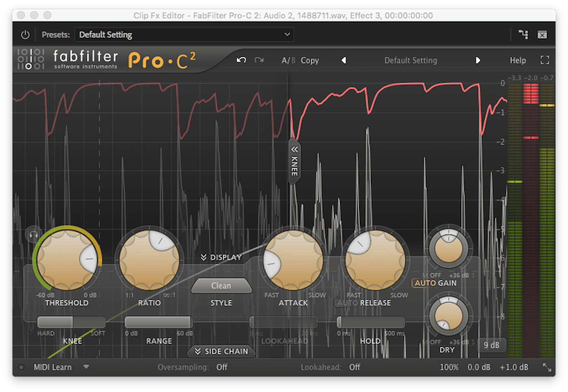Undo the last change with the undo arrow

(241, 60)
